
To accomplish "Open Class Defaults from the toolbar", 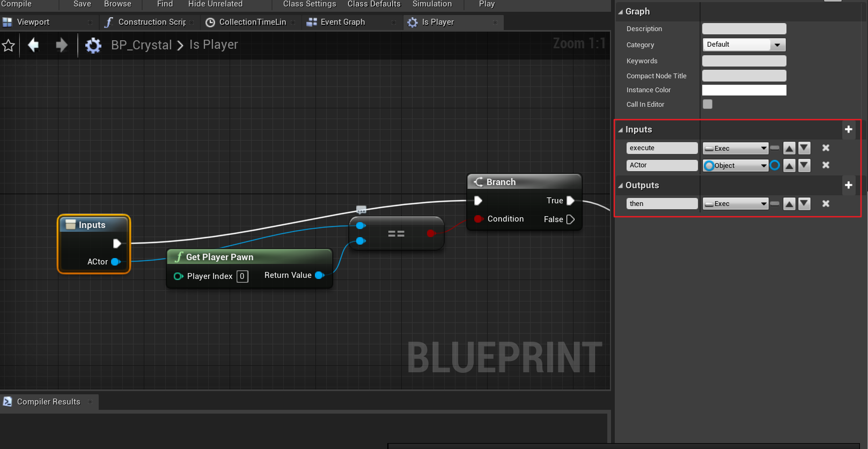I will pos(374,4).
